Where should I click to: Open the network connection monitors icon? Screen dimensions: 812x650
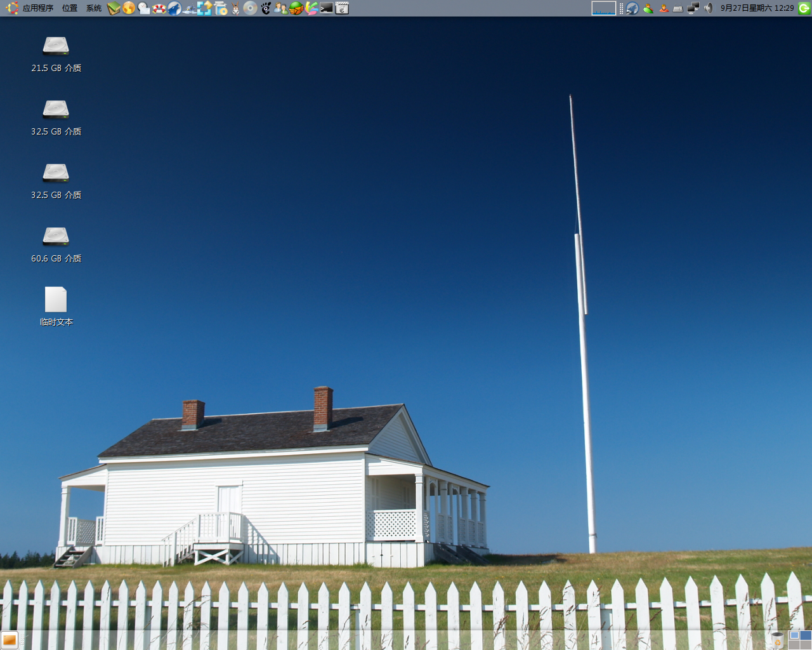click(693, 8)
